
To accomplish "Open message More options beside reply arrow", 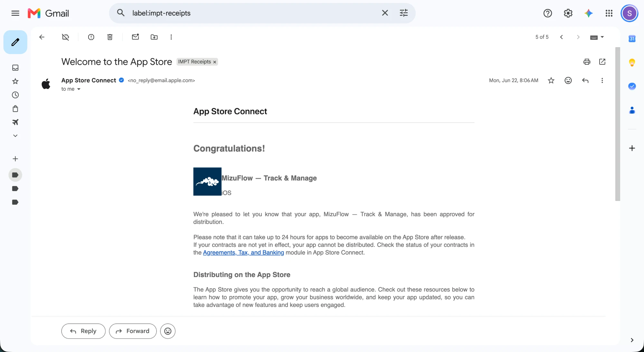I will 602,80.
